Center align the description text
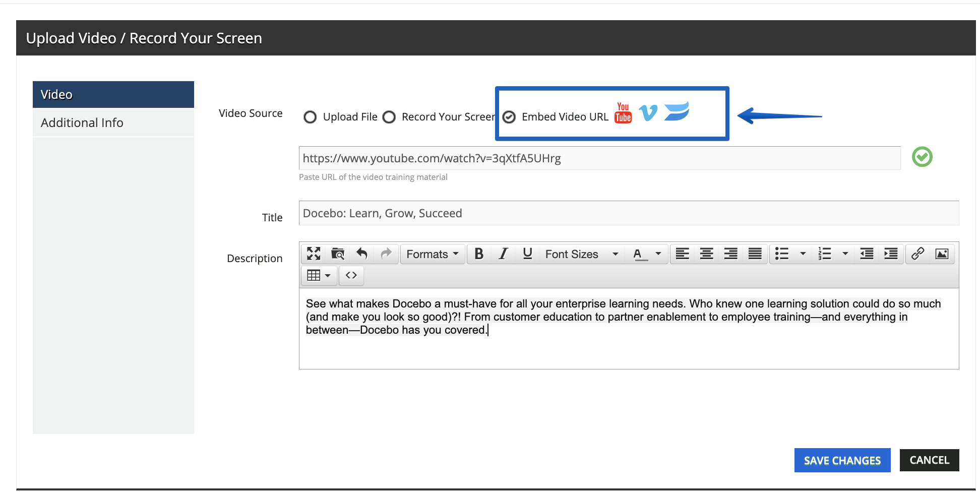 tap(706, 254)
